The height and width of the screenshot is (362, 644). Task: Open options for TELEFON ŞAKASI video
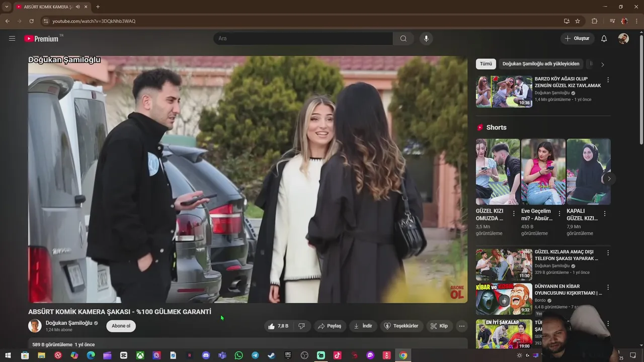[608, 253]
